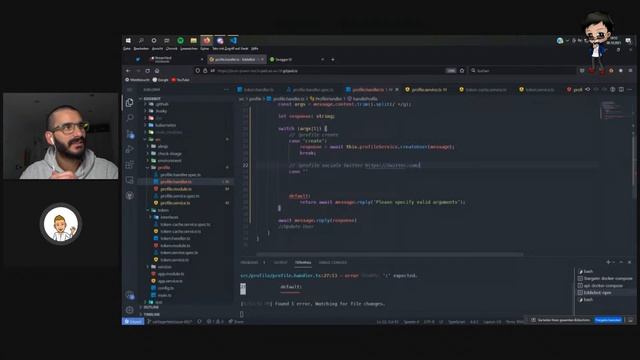
Task: Open the Explorer more actions ellipsis
Action: pos(227,90)
